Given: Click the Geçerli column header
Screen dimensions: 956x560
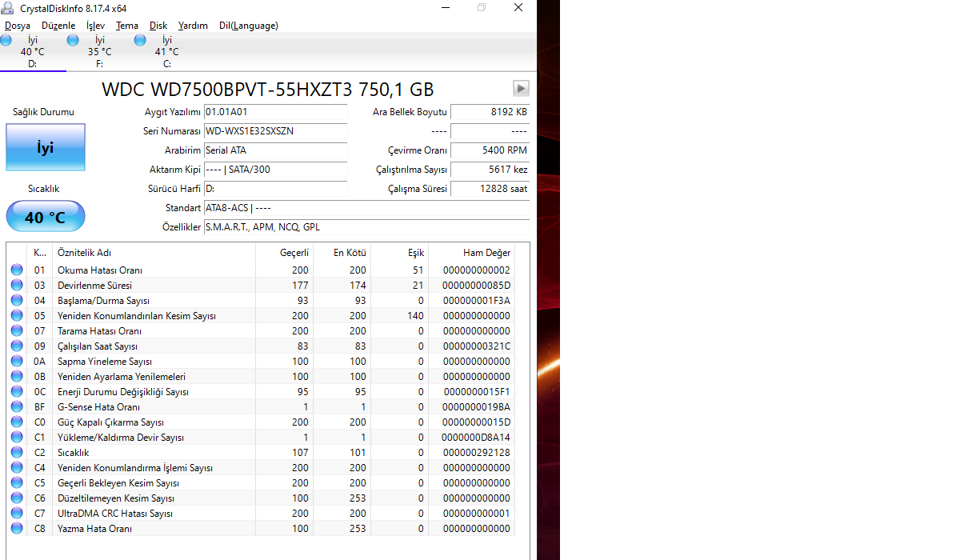Looking at the screenshot, I should click(x=284, y=253).
